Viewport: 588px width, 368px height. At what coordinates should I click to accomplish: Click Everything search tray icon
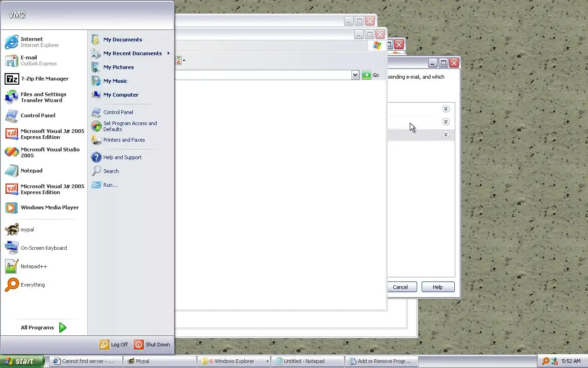[546, 361]
